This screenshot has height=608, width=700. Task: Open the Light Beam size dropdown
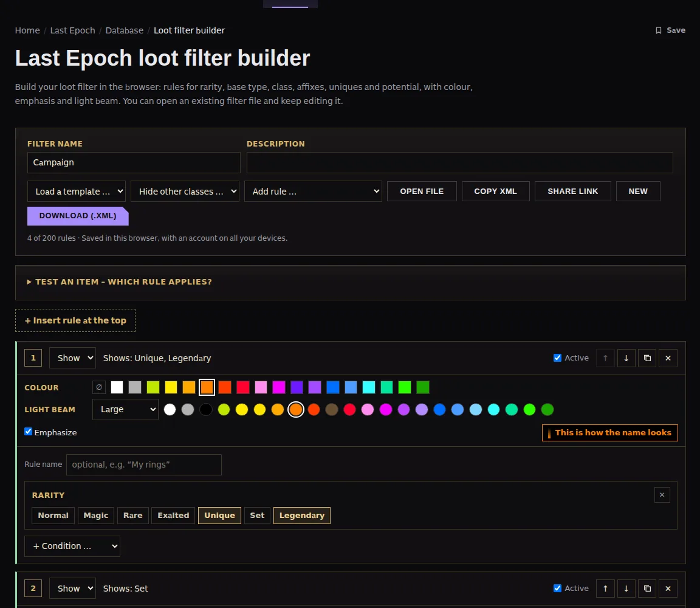click(125, 409)
